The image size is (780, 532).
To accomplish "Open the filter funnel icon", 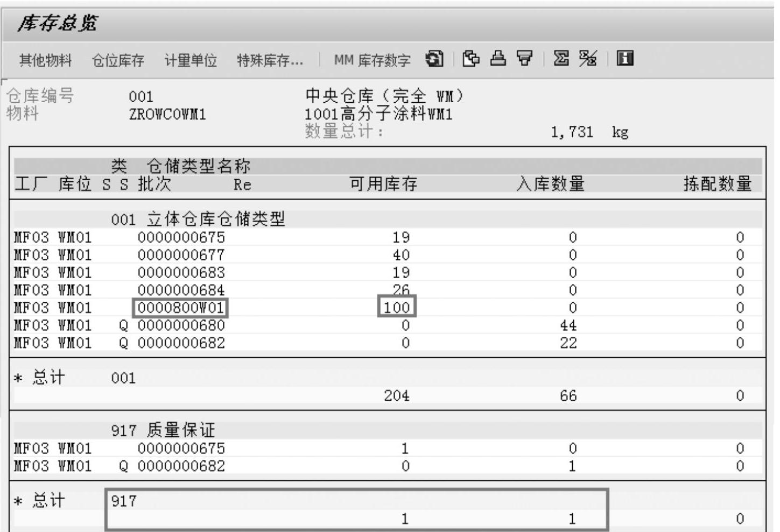I will 524,58.
